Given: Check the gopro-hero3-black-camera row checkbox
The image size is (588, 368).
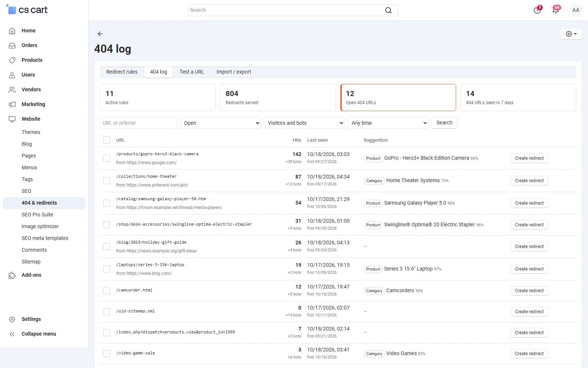Looking at the screenshot, I should coord(107,158).
